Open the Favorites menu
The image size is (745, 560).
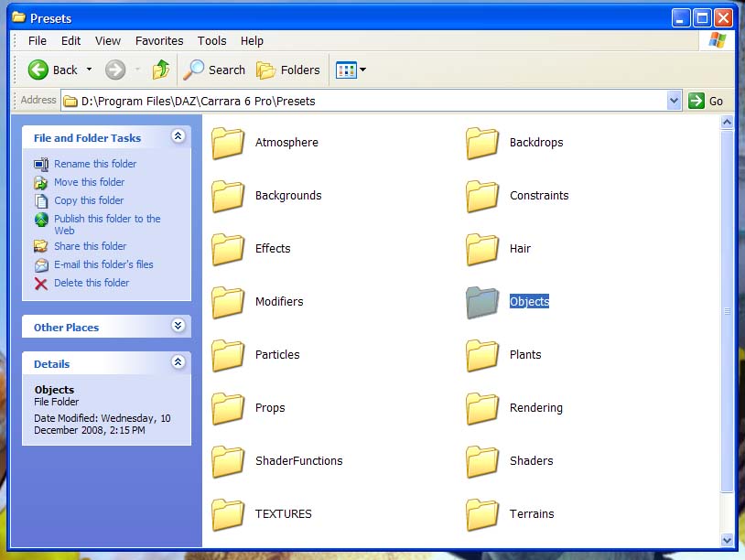(159, 40)
